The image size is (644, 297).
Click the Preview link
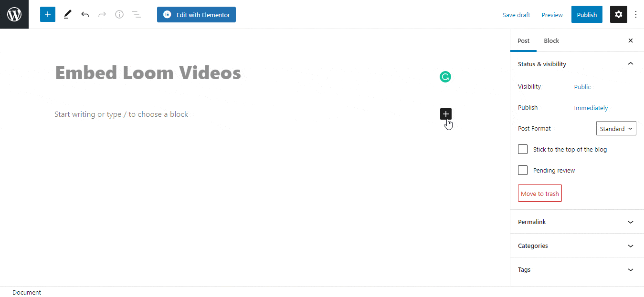[552, 15]
